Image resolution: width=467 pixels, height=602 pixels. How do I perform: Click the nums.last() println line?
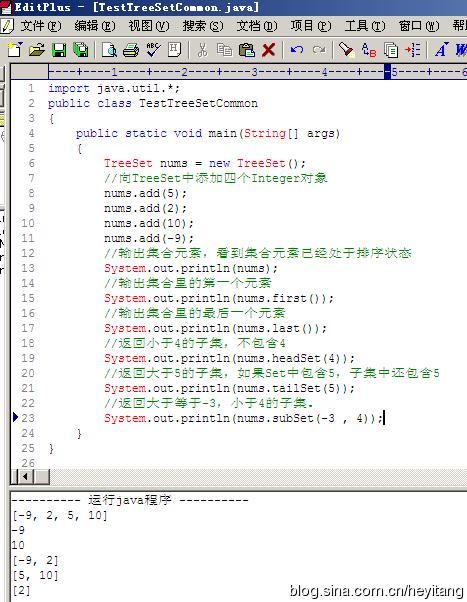215,328
